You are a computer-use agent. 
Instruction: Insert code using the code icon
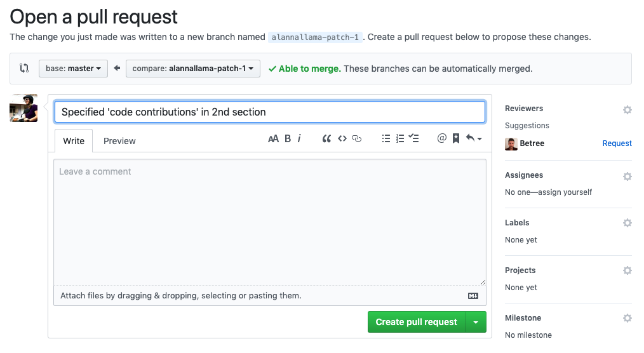(x=342, y=139)
